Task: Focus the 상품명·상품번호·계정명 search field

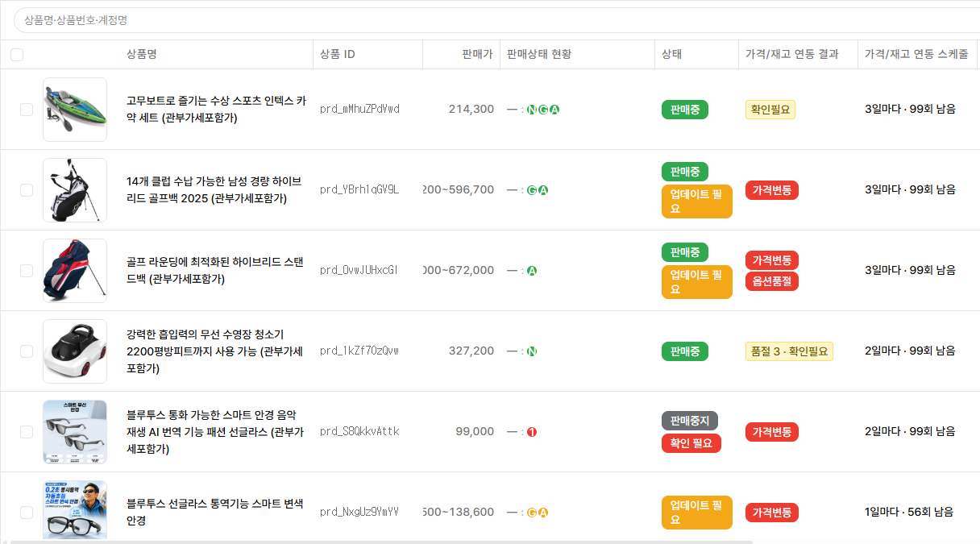Action: [496, 20]
